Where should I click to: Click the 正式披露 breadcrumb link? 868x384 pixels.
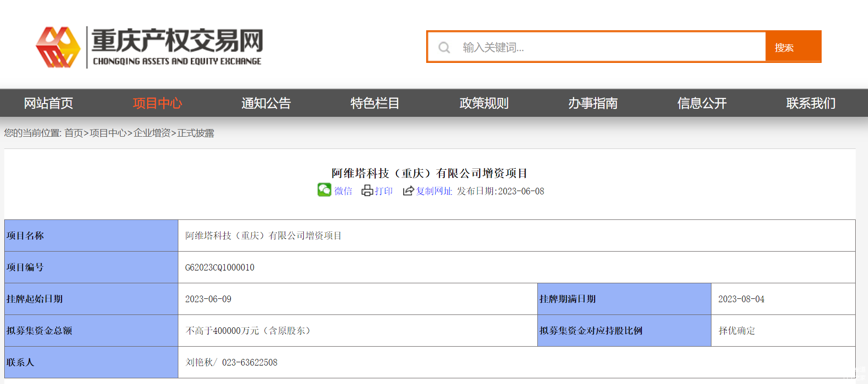pos(195,133)
